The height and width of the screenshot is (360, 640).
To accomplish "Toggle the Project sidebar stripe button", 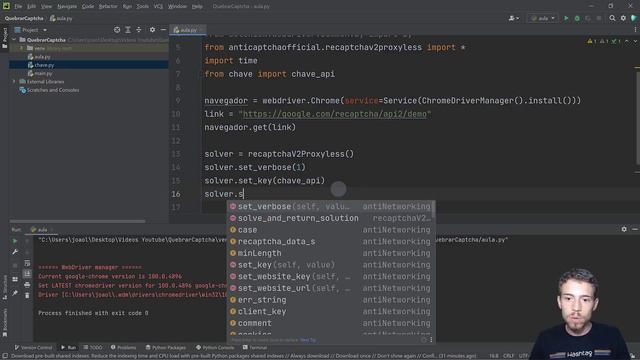I will coord(4,39).
